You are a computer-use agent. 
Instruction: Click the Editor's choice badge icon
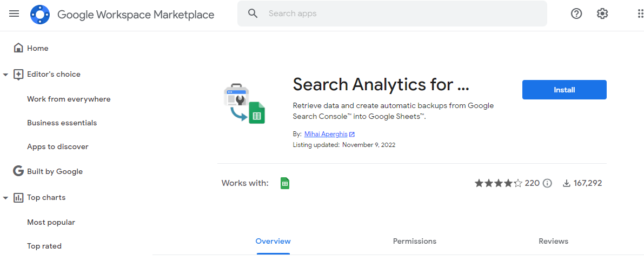click(x=18, y=74)
